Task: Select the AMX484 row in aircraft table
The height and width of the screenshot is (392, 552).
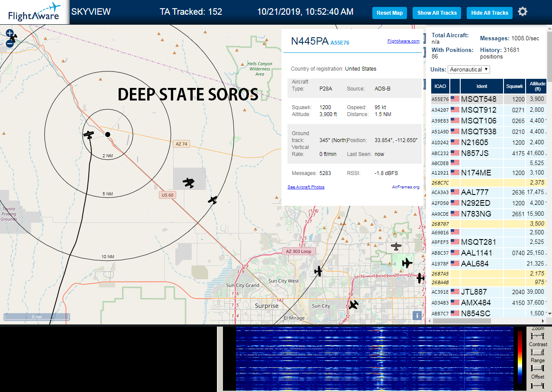Action: pyautogui.click(x=489, y=302)
